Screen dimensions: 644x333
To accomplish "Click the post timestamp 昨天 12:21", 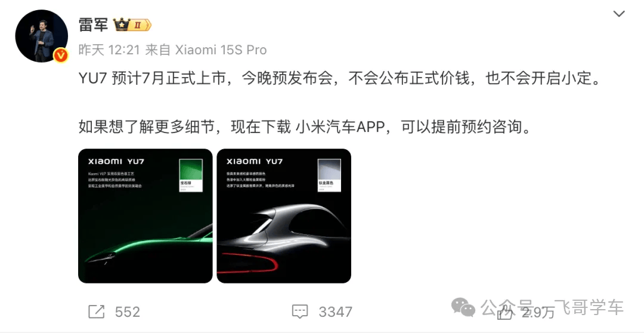I will coord(109,50).
